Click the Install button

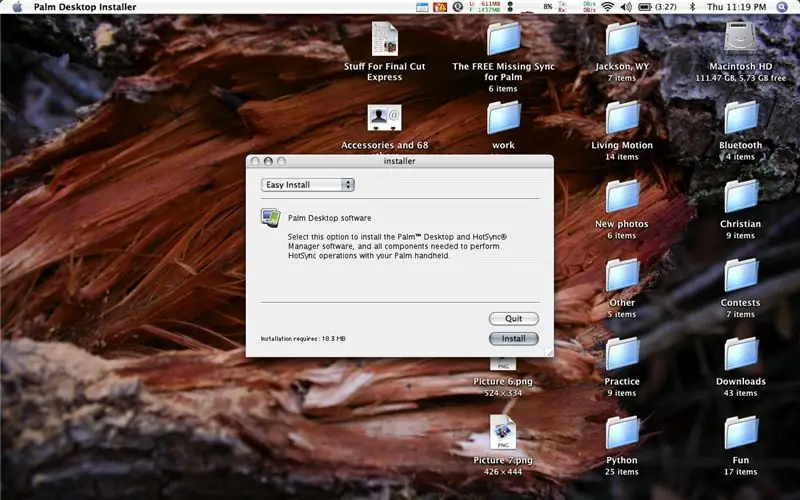click(x=514, y=338)
